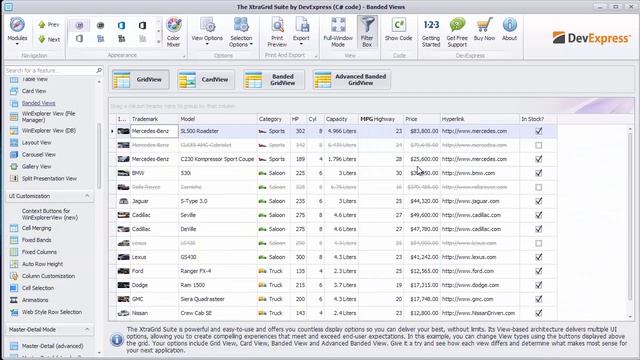The width and height of the screenshot is (640, 360).
Task: Open the Appearance group dialog launcher
Action: (183, 56)
